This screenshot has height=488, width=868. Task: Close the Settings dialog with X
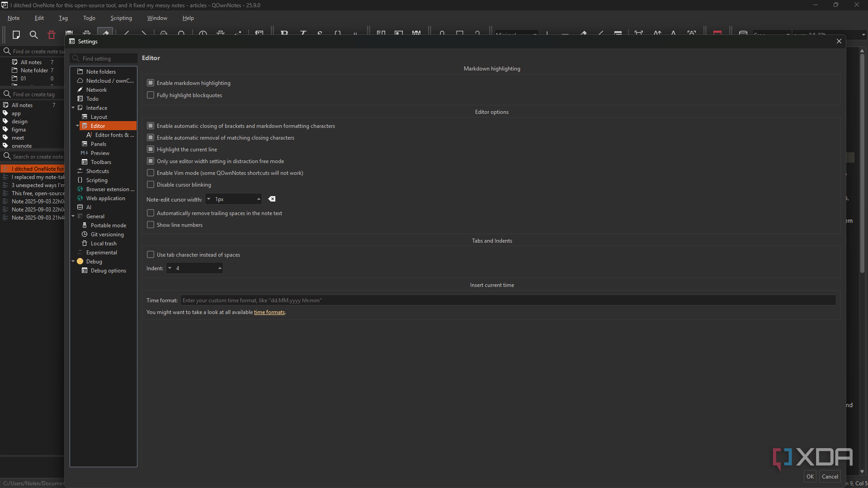(x=839, y=41)
